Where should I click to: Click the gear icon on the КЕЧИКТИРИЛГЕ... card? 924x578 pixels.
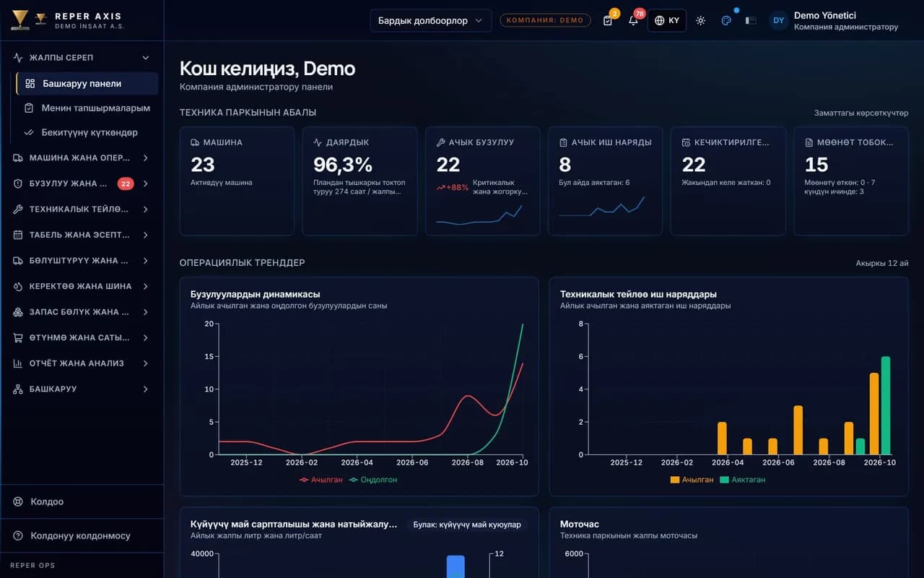pyautogui.click(x=686, y=142)
